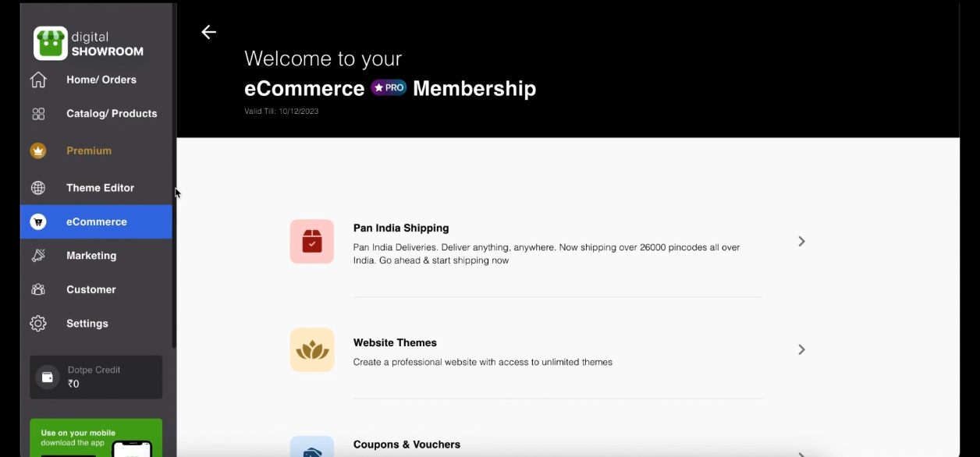Click the Customer people icon

[x=38, y=289]
